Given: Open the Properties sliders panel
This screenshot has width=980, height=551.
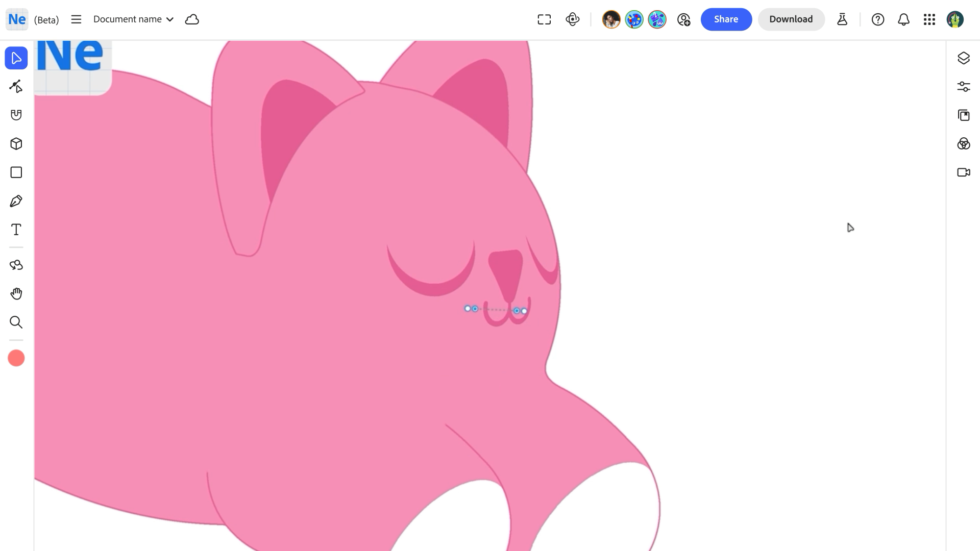Looking at the screenshot, I should (964, 87).
